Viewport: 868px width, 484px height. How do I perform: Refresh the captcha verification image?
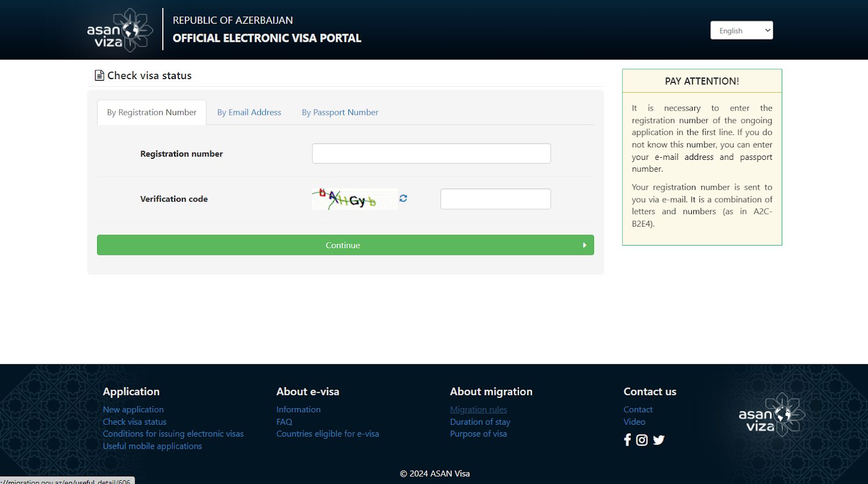click(x=403, y=198)
